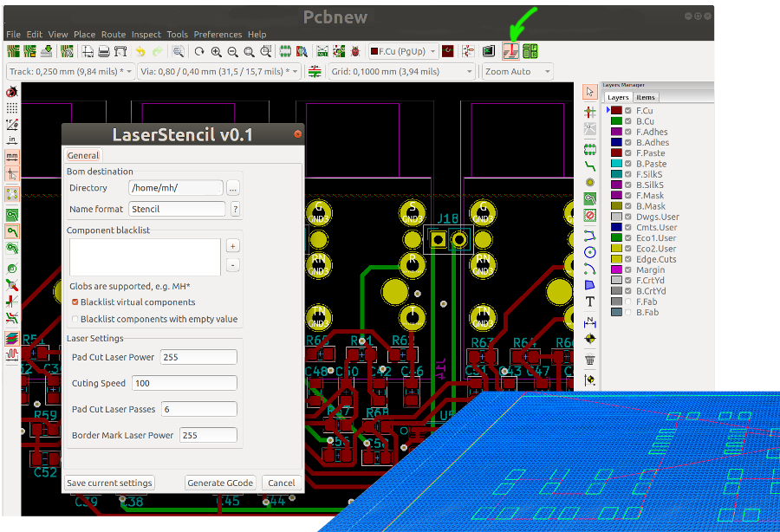Toggle Edge.Cuts layer visibility checkbox

point(628,259)
